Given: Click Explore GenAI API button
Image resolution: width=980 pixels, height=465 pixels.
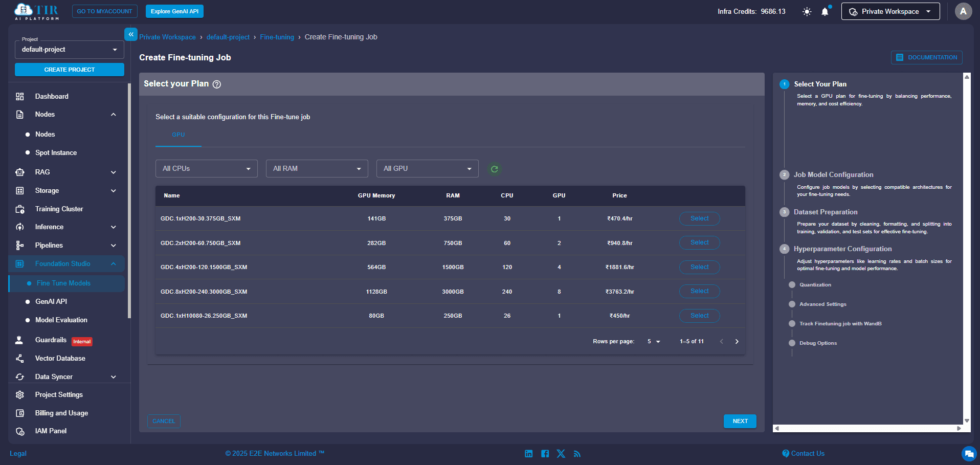Looking at the screenshot, I should pos(174,11).
